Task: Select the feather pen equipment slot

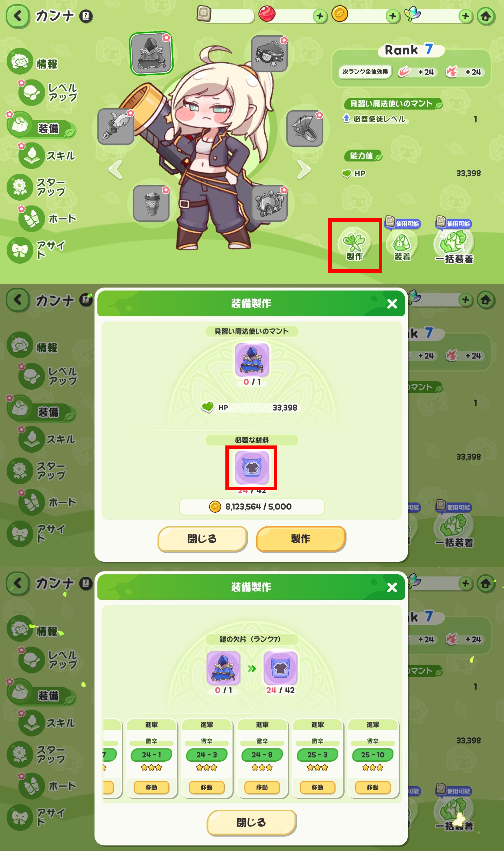Action: pyautogui.click(x=116, y=126)
